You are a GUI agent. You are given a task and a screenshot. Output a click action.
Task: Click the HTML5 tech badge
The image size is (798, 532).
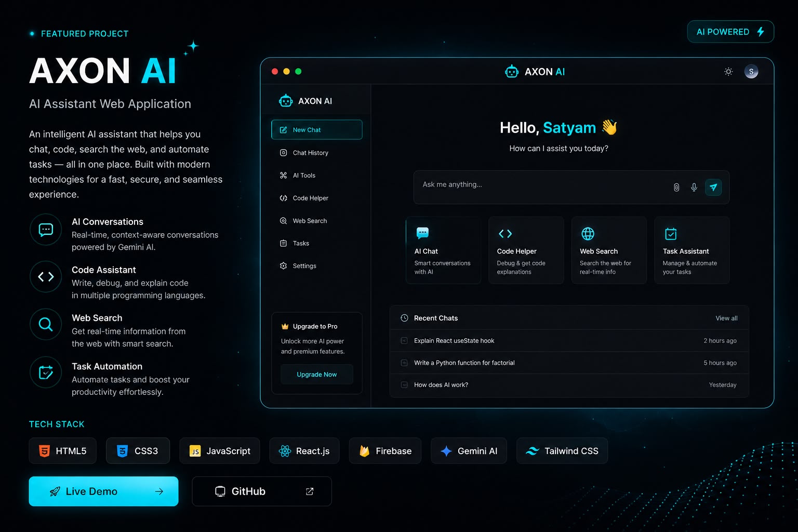62,451
